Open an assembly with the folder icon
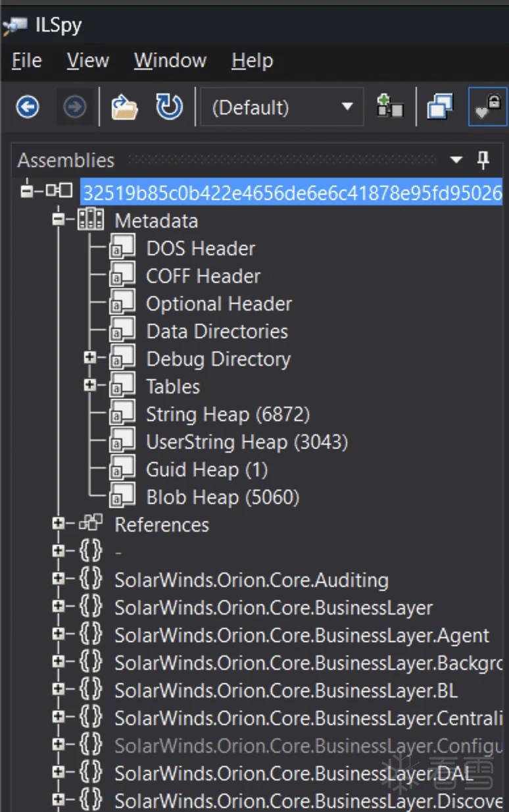The height and width of the screenshot is (812, 509). point(124,107)
